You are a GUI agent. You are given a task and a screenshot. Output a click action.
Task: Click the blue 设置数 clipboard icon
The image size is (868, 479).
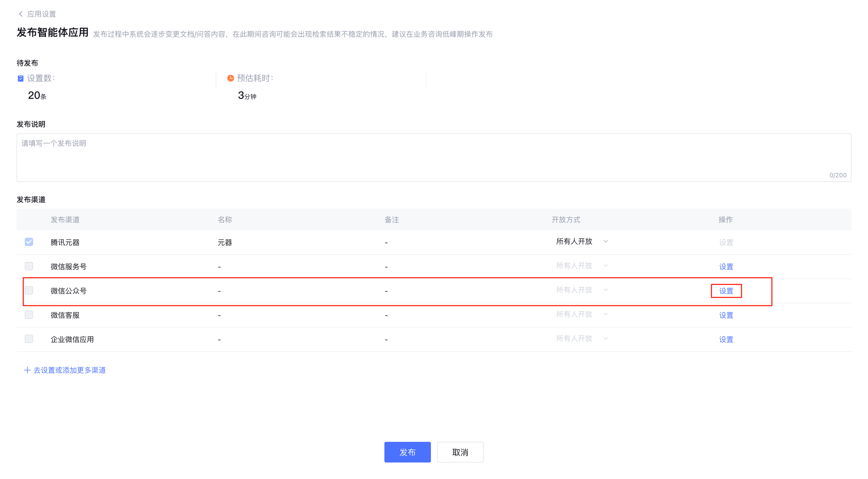tap(21, 78)
